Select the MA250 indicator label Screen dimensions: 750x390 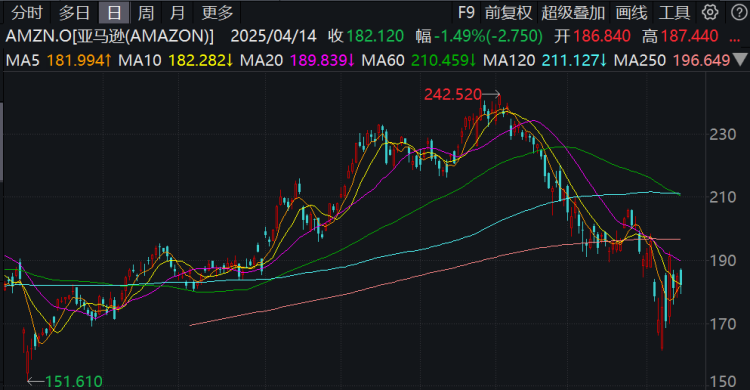point(640,60)
